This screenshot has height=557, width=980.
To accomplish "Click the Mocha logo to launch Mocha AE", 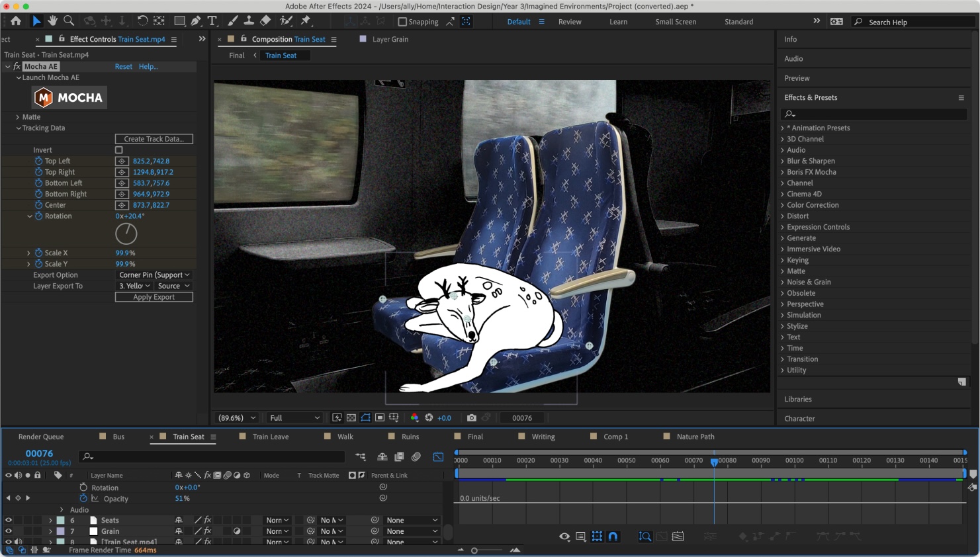I will click(x=69, y=98).
